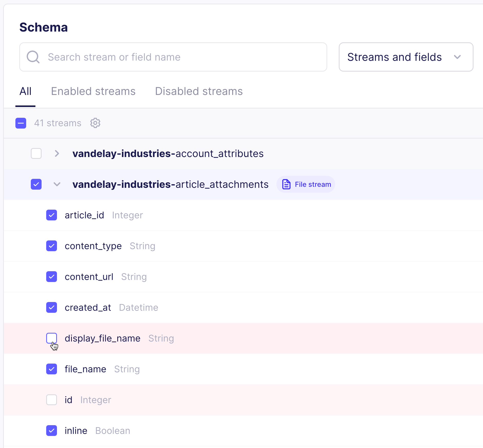This screenshot has width=483, height=448.
Task: Open the stream settings gear icon
Action: [95, 123]
